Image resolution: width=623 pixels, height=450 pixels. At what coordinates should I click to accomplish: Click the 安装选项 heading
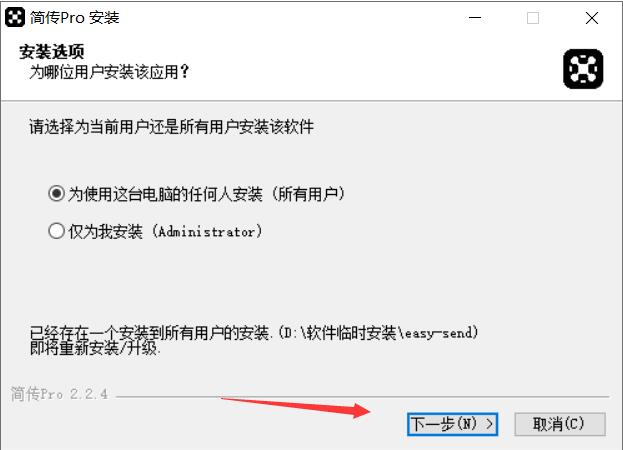(x=52, y=52)
